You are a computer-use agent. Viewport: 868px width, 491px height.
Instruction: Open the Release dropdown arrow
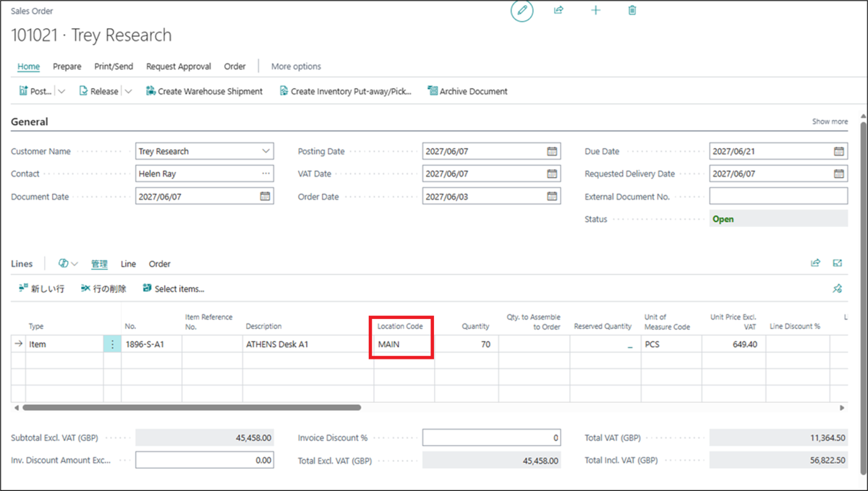pyautogui.click(x=128, y=92)
